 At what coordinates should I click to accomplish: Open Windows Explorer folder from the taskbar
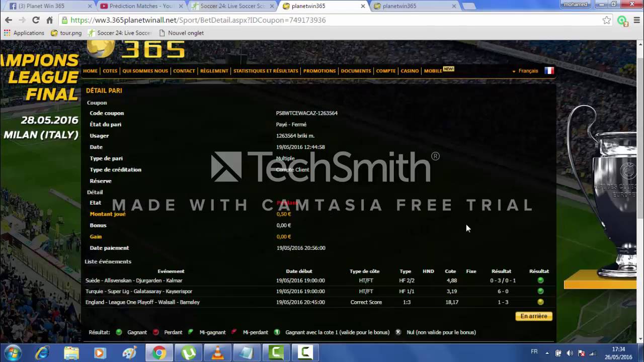pyautogui.click(x=71, y=353)
